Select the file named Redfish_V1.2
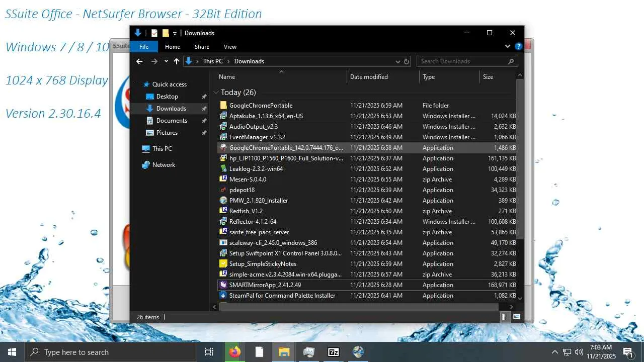Image resolution: width=644 pixels, height=362 pixels. point(246,211)
